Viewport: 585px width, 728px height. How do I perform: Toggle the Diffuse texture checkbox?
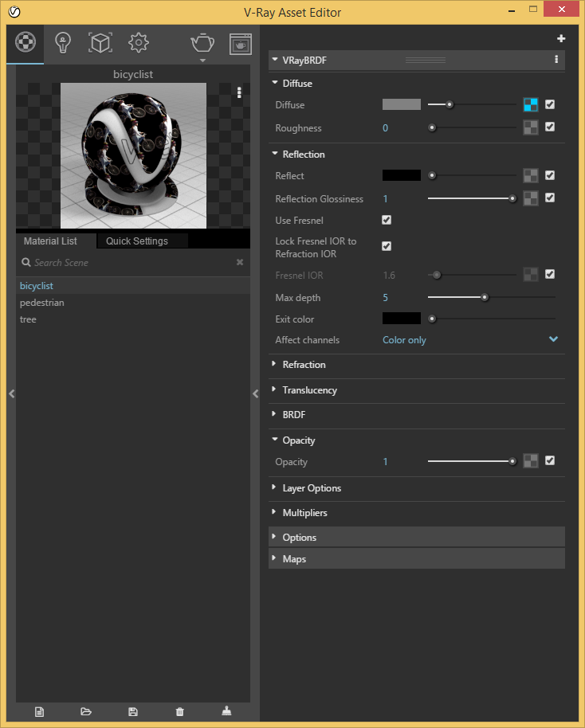point(550,104)
